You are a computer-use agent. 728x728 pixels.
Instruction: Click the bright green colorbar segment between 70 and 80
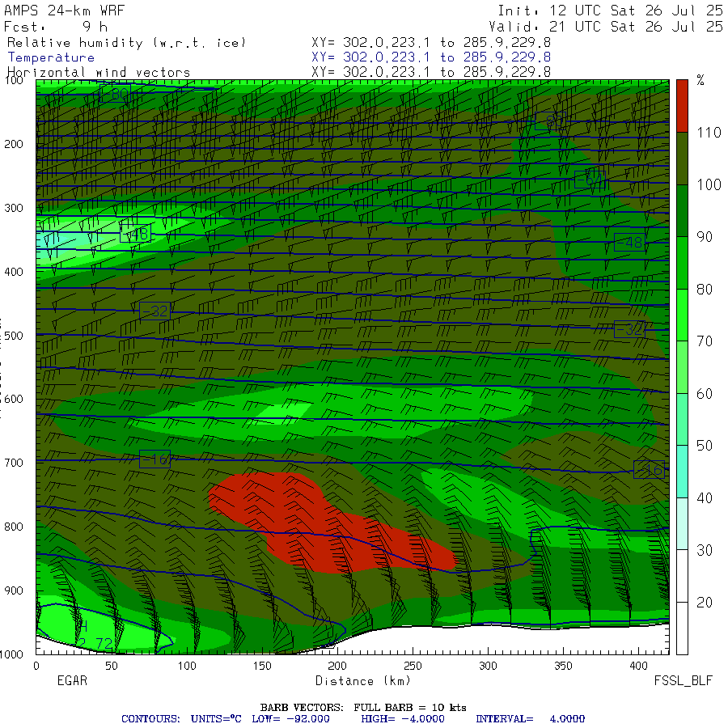tap(682, 315)
